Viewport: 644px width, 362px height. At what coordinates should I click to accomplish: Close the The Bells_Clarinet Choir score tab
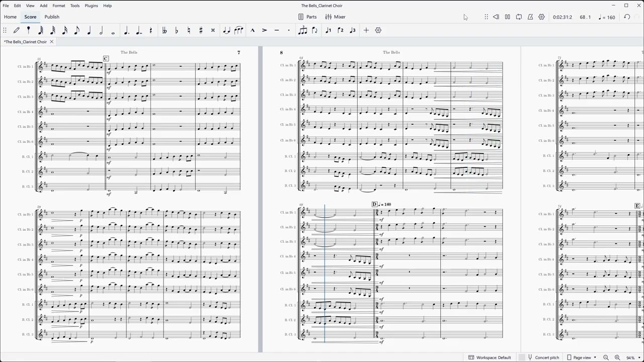pos(51,42)
